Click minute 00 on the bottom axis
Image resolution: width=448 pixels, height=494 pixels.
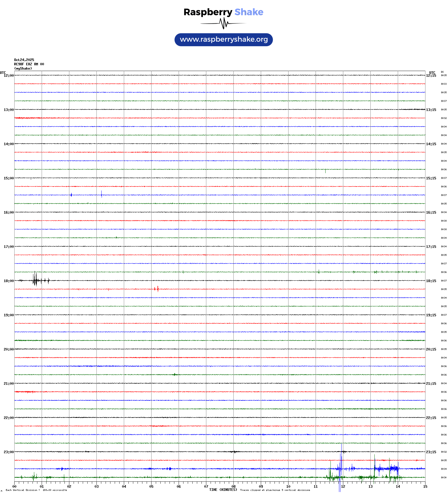point(14,487)
